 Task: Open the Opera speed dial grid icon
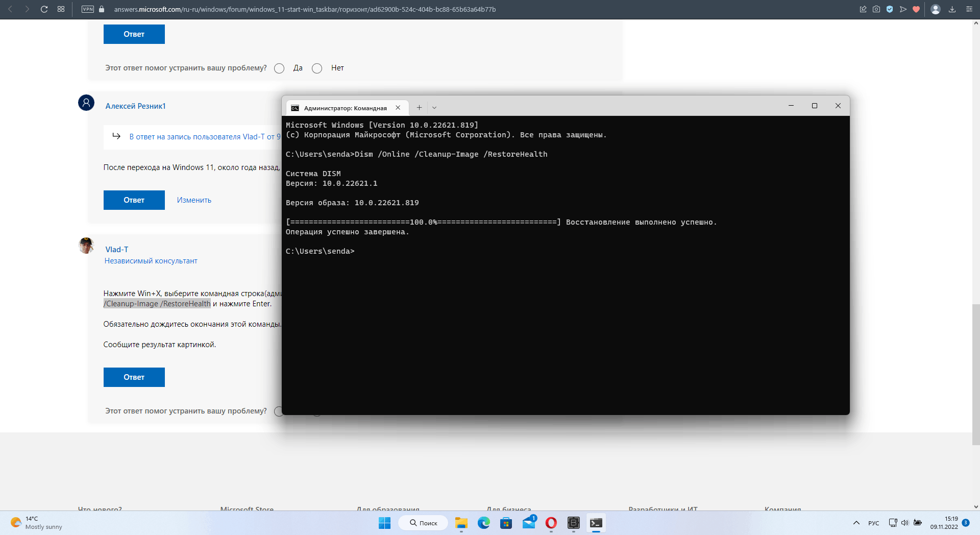(x=61, y=9)
